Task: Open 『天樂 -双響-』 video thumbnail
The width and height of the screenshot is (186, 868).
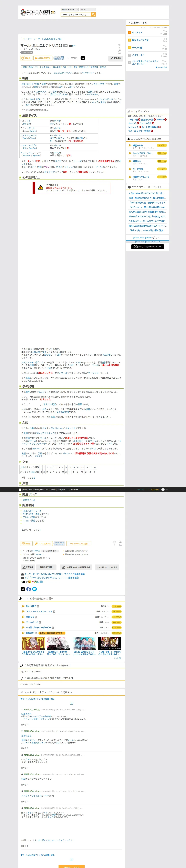Action: tap(110, 644)
